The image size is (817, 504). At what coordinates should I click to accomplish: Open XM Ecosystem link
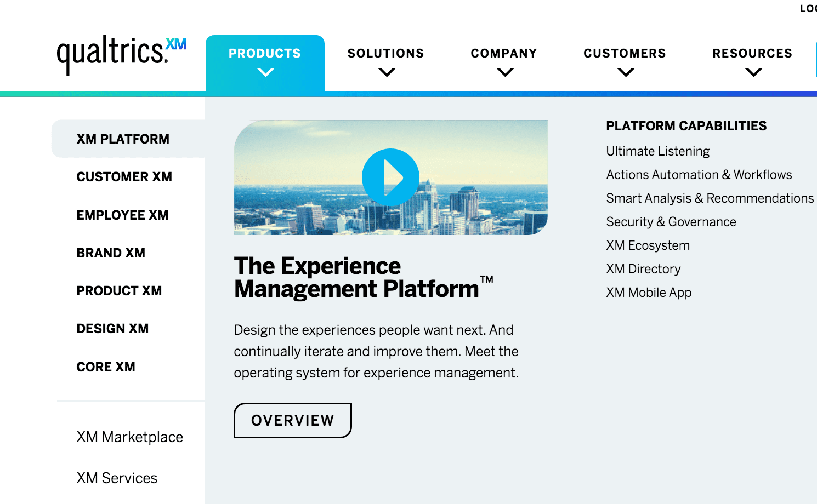(648, 245)
